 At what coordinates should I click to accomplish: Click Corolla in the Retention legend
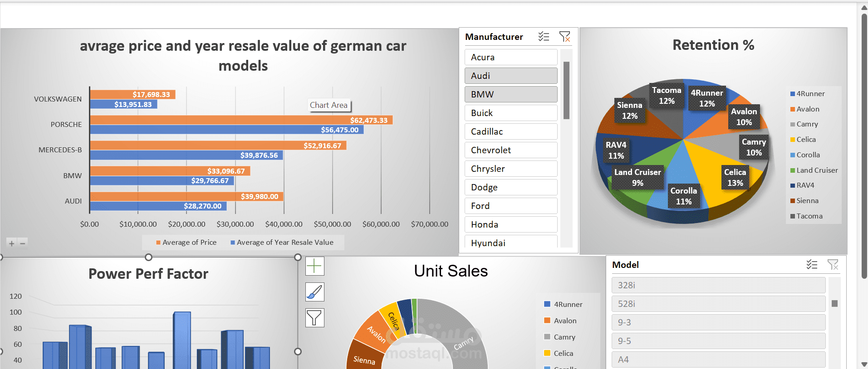pyautogui.click(x=805, y=155)
